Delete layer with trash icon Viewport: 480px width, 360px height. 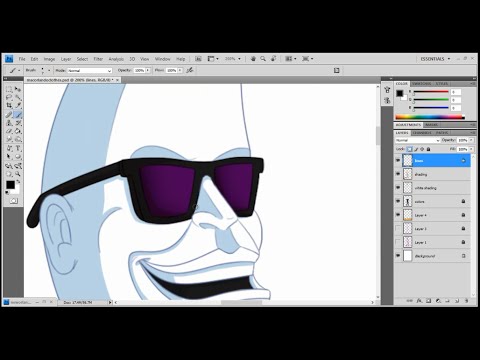466,301
